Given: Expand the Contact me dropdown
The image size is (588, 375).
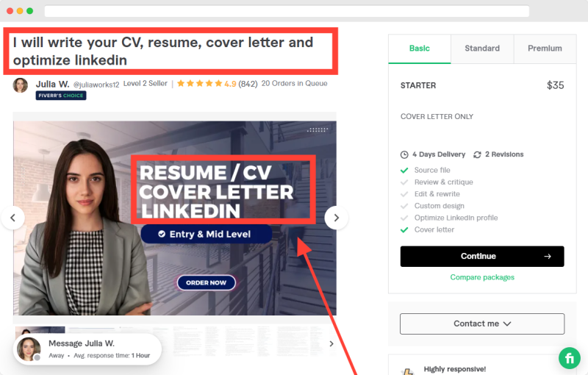Looking at the screenshot, I should click(x=482, y=324).
